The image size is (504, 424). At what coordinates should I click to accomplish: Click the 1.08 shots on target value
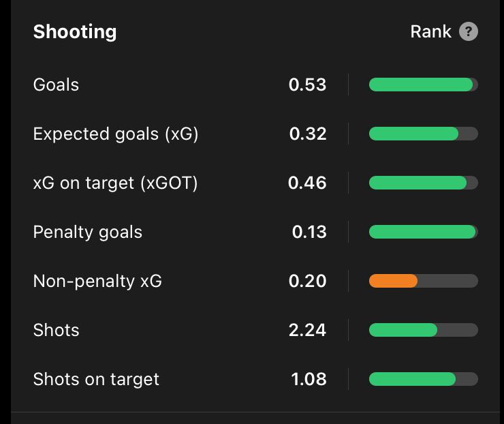[x=309, y=379]
